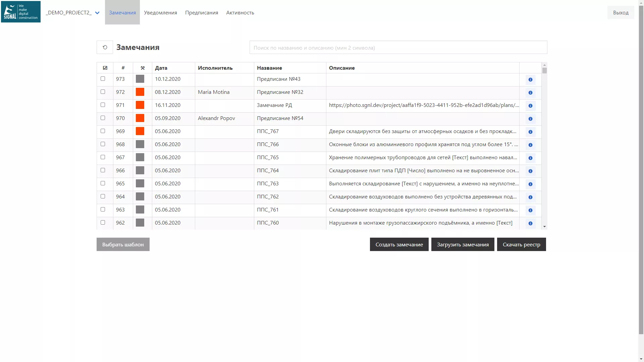Check the box for row 965
The height and width of the screenshot is (362, 644).
click(x=103, y=183)
